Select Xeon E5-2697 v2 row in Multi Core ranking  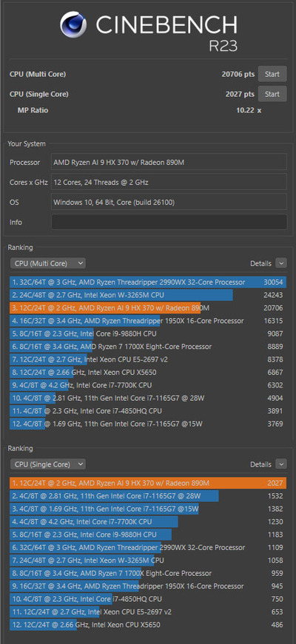pyautogui.click(x=148, y=359)
